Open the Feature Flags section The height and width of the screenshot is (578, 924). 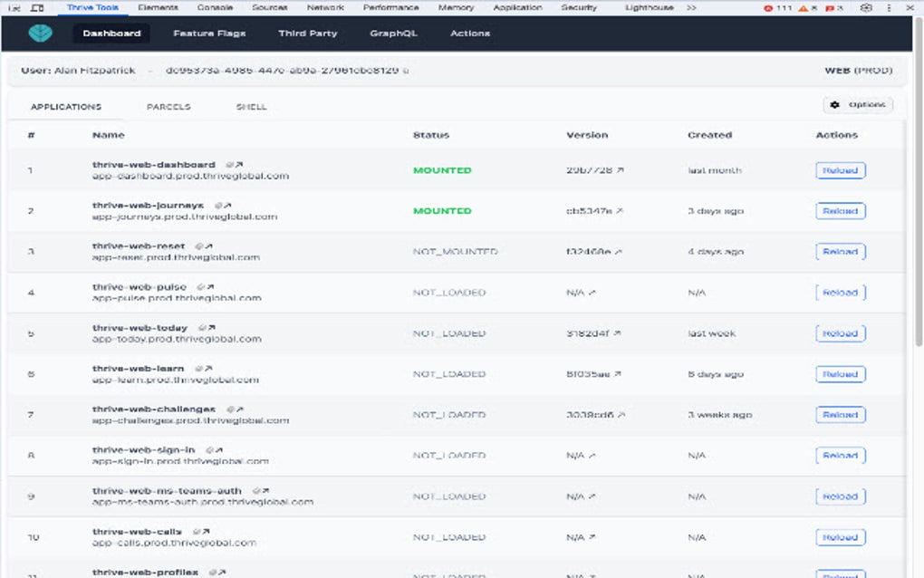pyautogui.click(x=209, y=33)
